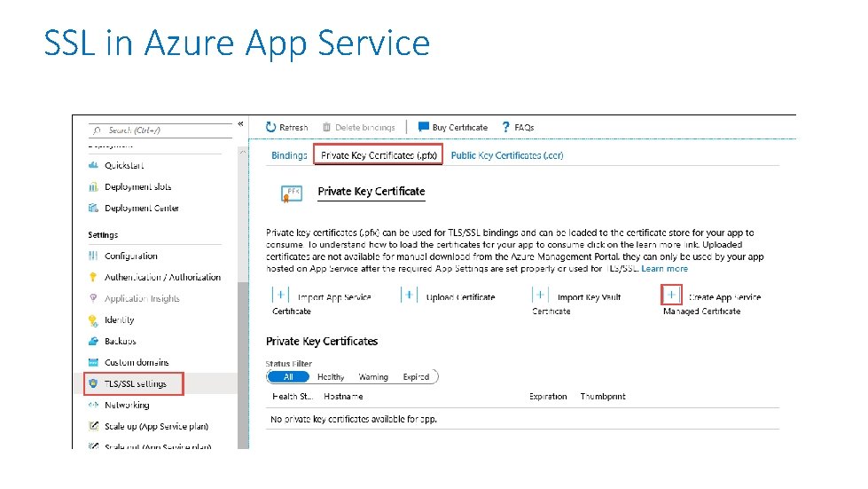Click the Refresh icon in toolbar
The width and height of the screenshot is (868, 489).
(x=270, y=127)
